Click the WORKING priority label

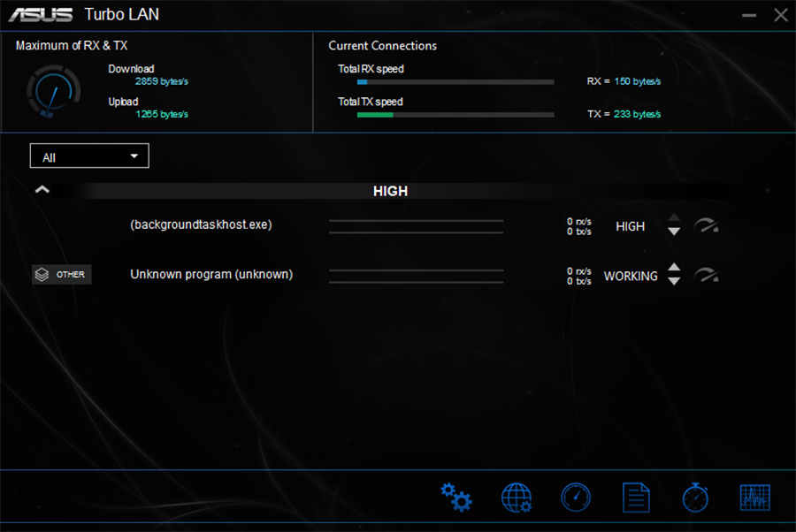pos(631,277)
